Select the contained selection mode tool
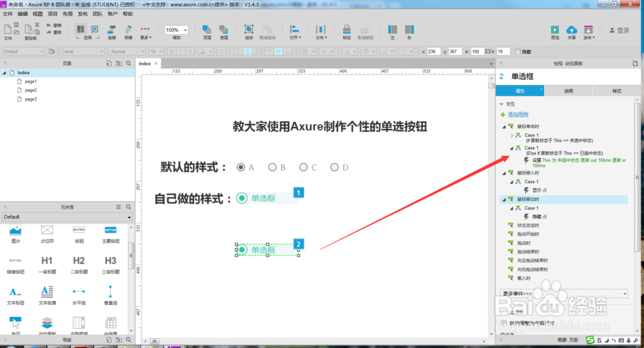 pos(95,29)
